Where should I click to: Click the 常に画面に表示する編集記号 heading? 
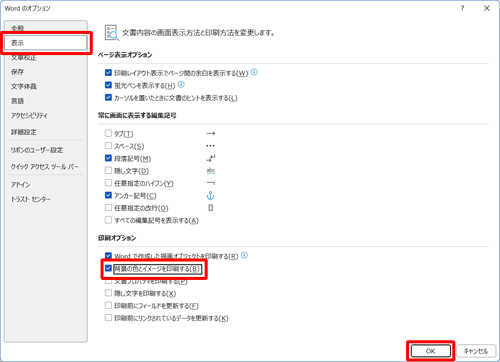click(137, 116)
